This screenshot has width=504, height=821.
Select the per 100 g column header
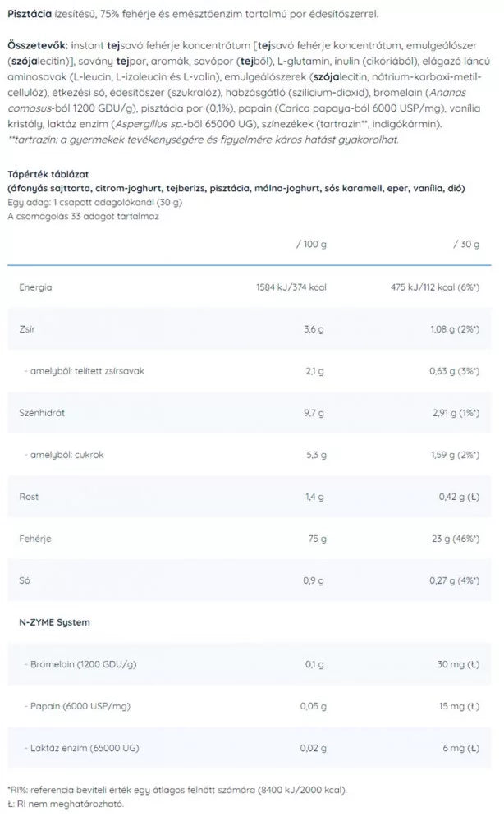point(311,244)
